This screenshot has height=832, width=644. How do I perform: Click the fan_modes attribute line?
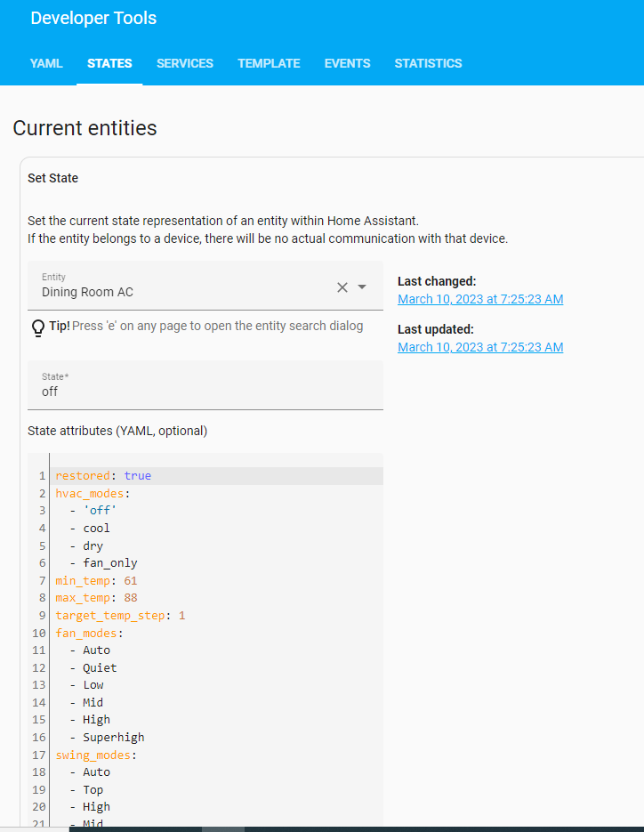[x=85, y=633]
